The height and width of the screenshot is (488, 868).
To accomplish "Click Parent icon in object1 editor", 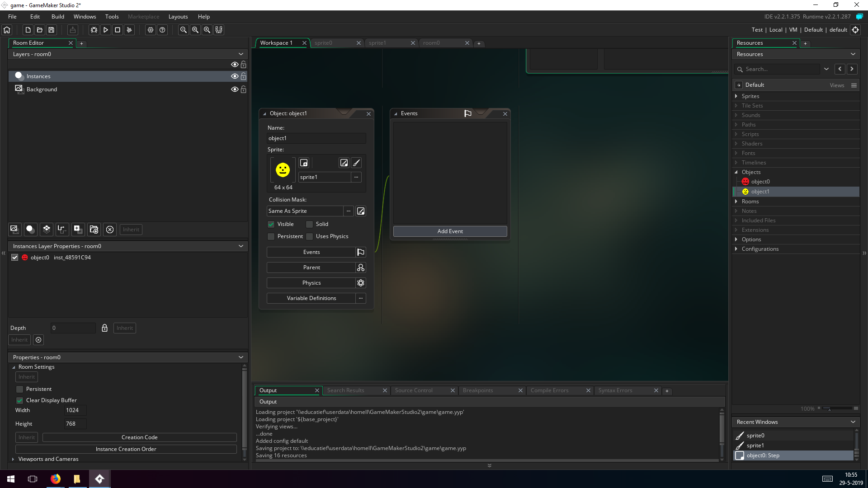I will pos(360,267).
